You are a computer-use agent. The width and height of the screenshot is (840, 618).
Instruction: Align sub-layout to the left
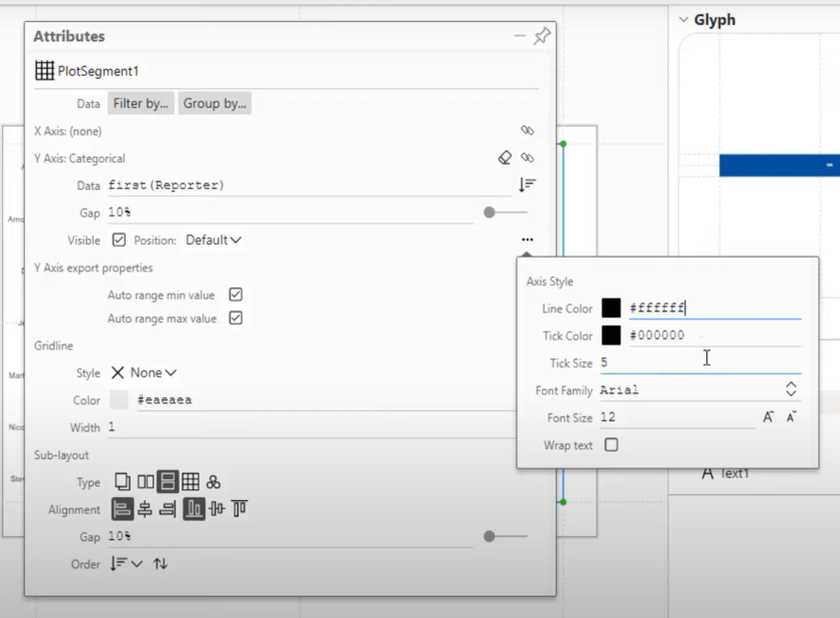pyautogui.click(x=122, y=509)
